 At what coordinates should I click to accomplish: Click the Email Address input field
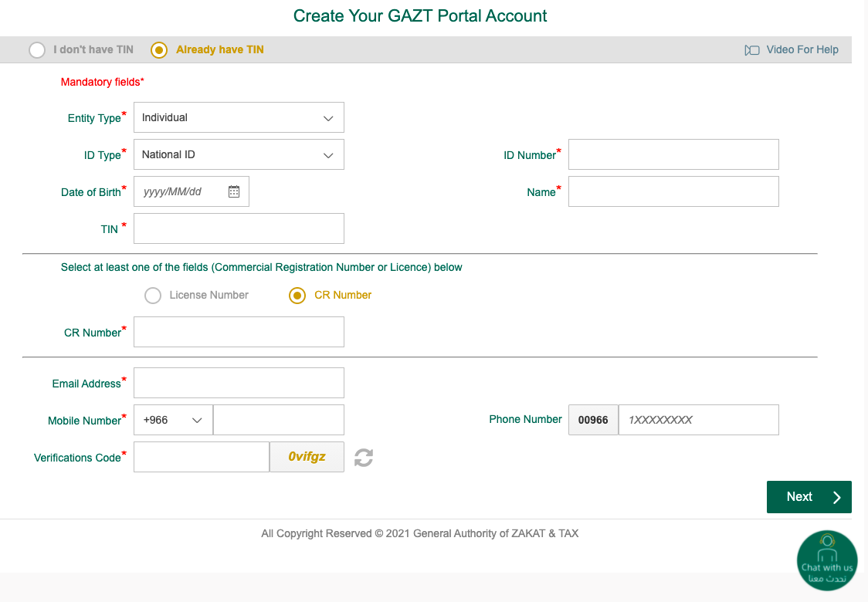[239, 383]
